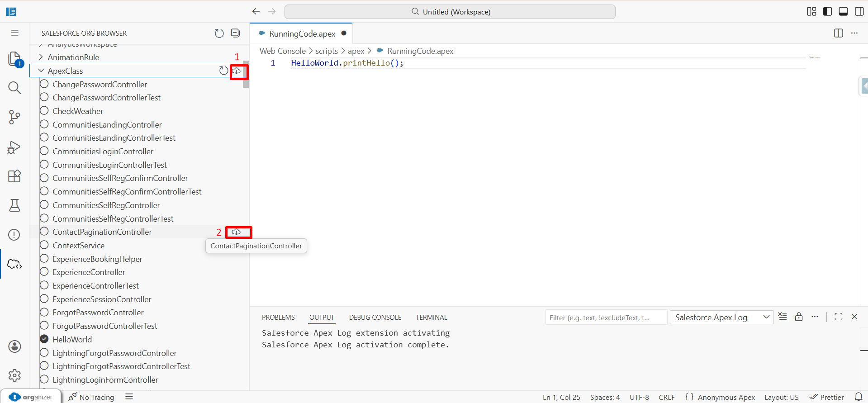Open notifications bell in status bar
The height and width of the screenshot is (403, 868).
coord(859,397)
